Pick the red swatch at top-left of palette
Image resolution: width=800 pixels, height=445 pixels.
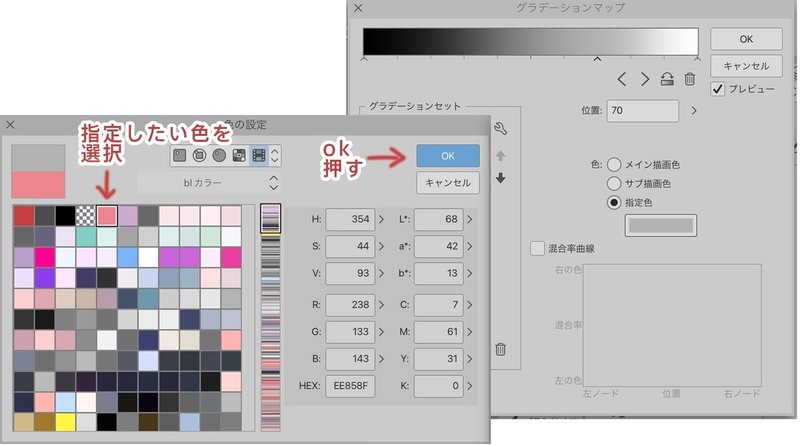coord(23,216)
